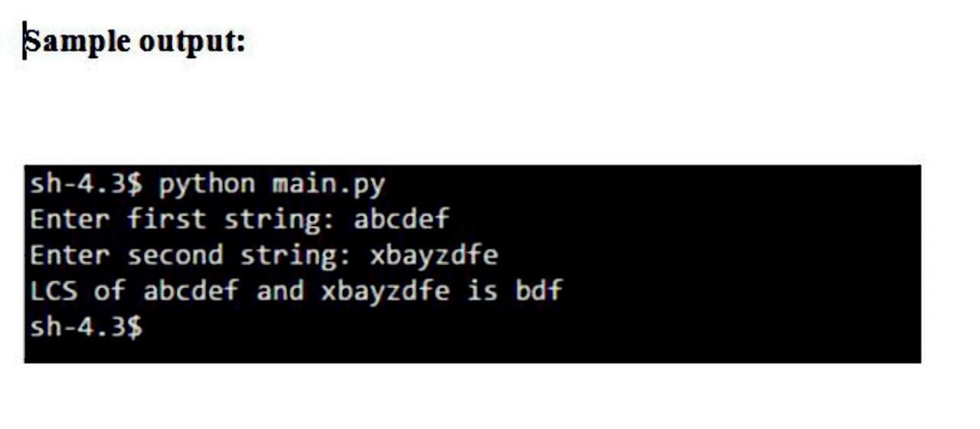Click the word output: in the heading

pyautogui.click(x=193, y=41)
